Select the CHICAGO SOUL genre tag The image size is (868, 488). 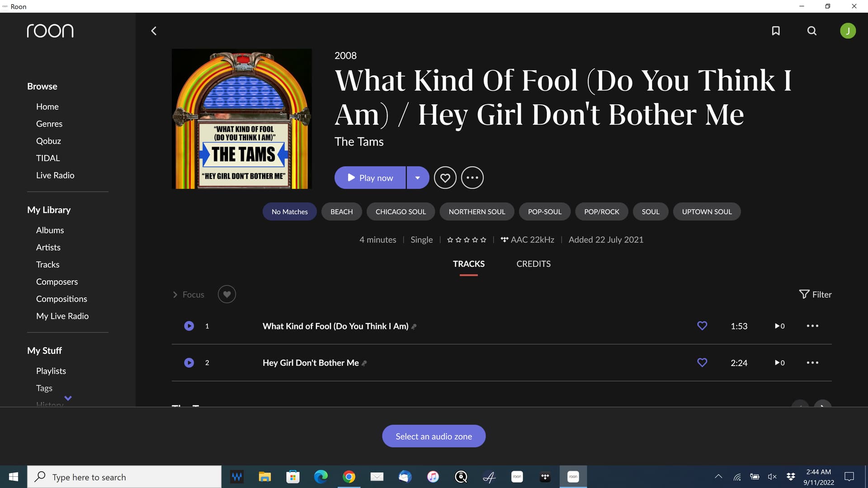pos(401,211)
